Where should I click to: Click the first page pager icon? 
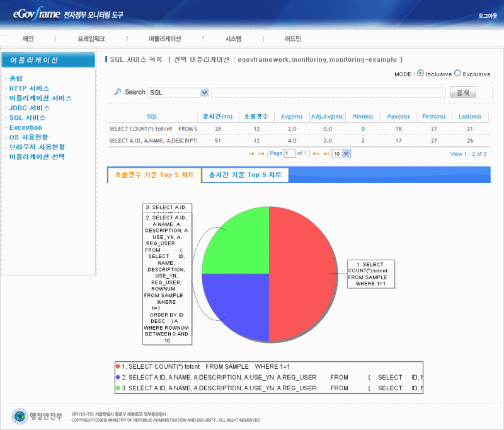(x=252, y=153)
